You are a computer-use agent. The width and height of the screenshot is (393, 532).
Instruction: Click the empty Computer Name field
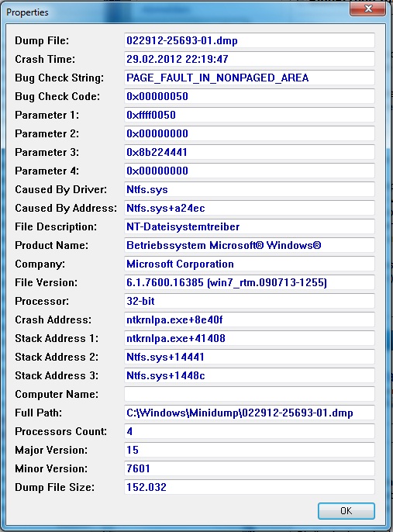[250, 394]
